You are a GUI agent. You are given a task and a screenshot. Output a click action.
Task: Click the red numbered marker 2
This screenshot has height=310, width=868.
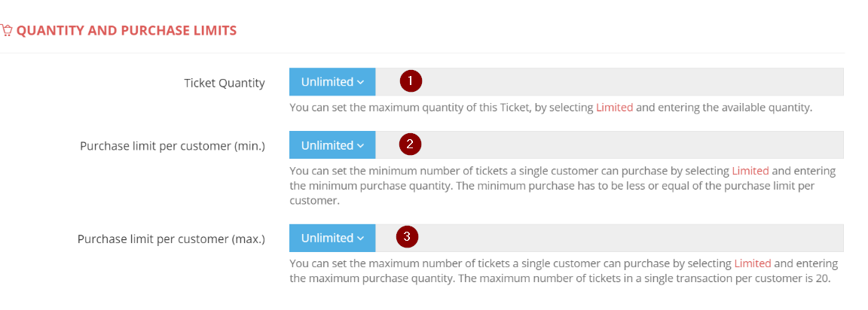tap(410, 144)
